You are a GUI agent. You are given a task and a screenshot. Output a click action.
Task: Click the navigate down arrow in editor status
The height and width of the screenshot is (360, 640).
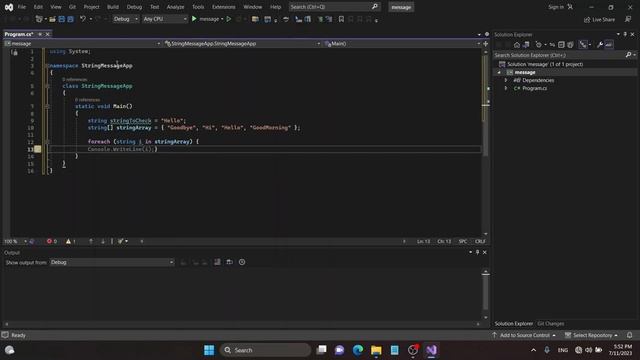103,241
